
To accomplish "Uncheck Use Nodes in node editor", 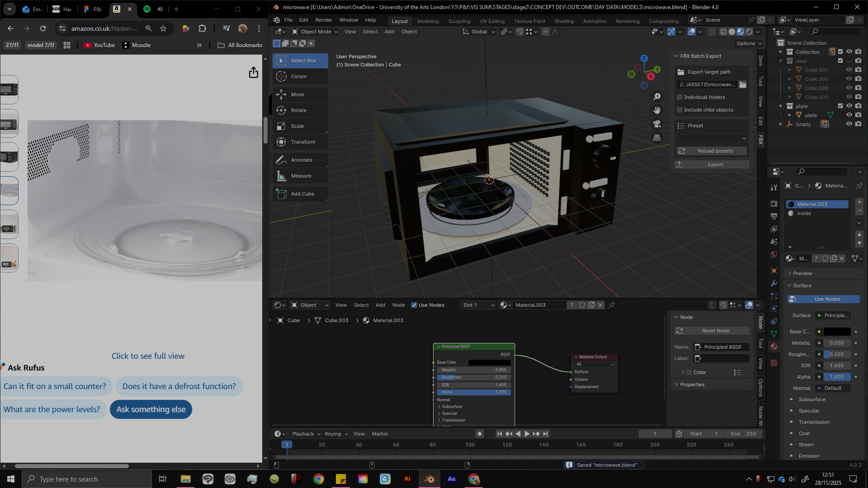I will [x=414, y=305].
